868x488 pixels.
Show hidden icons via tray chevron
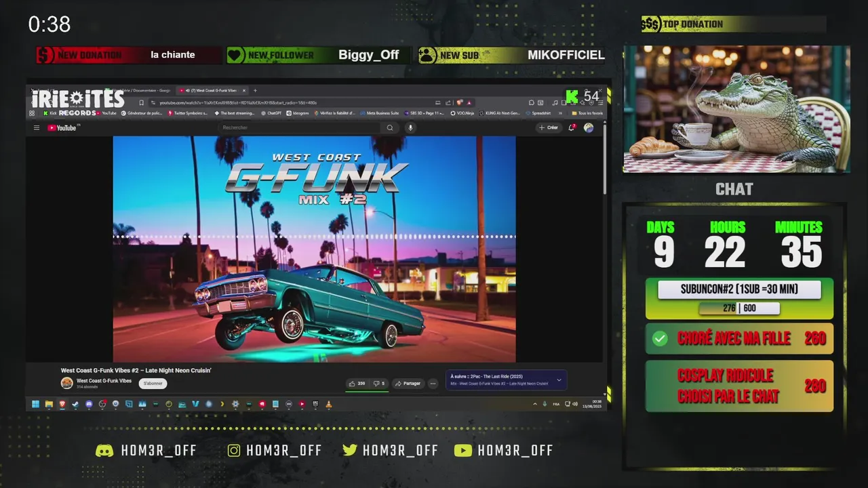(x=534, y=404)
